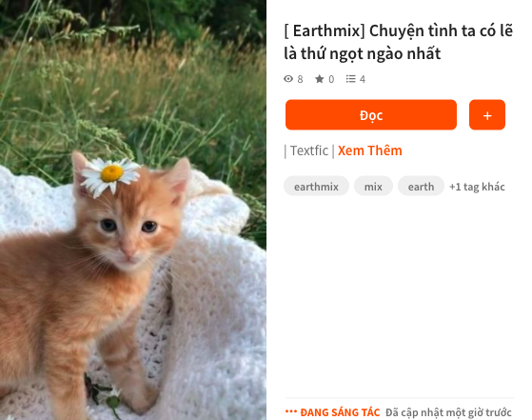Select the earthmix tag
Viewport: 532px width, 420px height.
tap(316, 186)
